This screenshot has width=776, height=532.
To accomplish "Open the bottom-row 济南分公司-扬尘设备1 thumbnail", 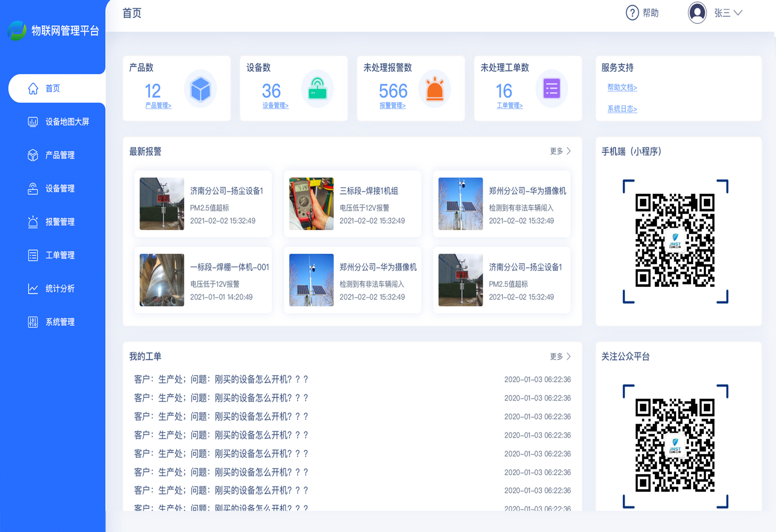I will click(461, 280).
